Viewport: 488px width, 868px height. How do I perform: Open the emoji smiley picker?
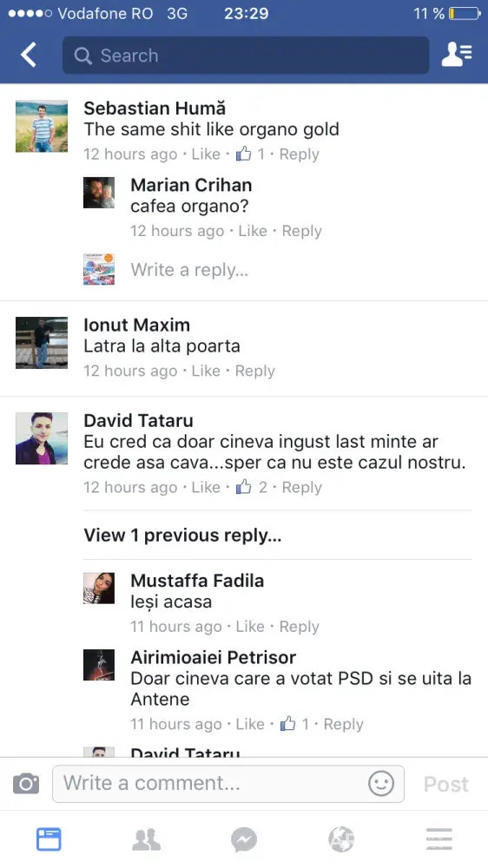tap(381, 783)
